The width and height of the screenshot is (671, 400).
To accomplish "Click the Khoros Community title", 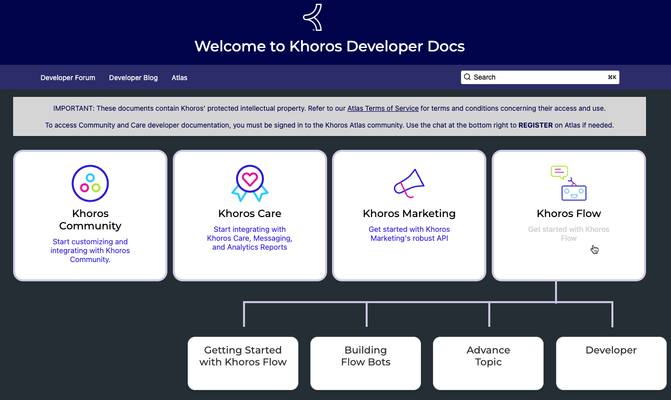I will tap(90, 219).
